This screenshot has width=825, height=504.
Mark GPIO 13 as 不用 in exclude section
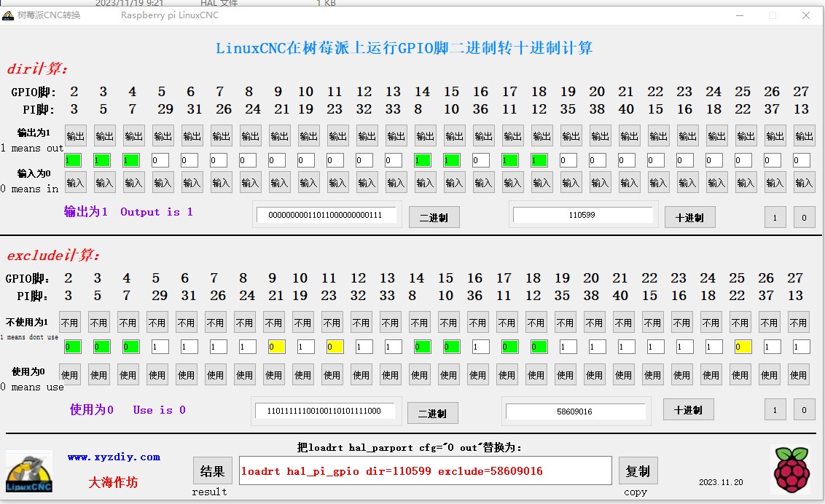pos(390,323)
